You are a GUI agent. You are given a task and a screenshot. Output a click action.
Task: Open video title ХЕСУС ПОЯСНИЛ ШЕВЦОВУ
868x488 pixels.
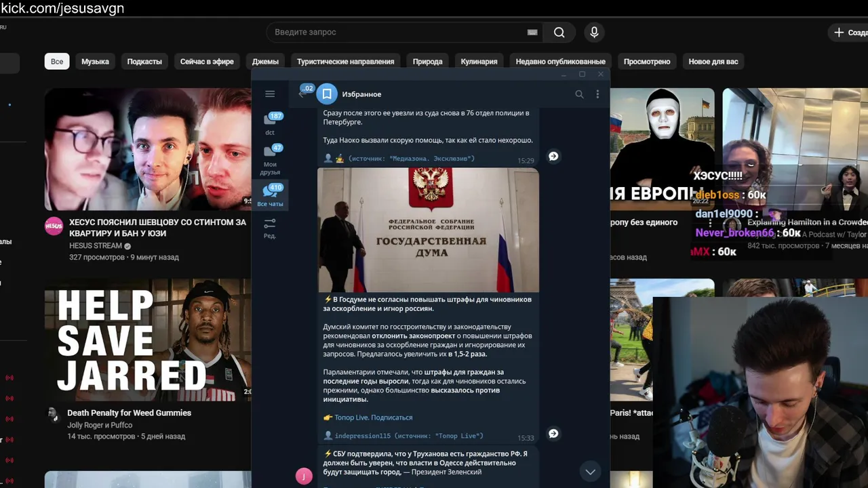click(x=157, y=228)
